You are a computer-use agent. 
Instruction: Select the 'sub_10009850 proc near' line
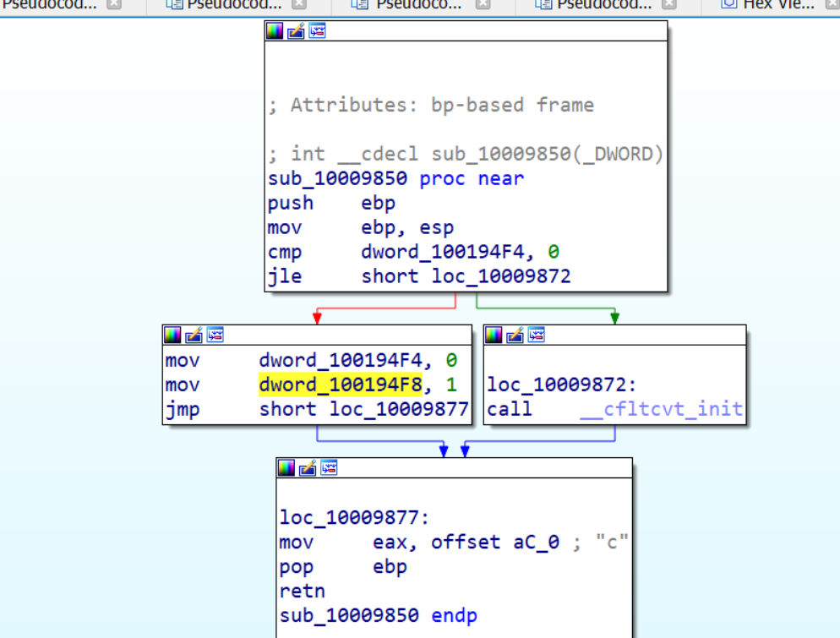click(x=395, y=178)
